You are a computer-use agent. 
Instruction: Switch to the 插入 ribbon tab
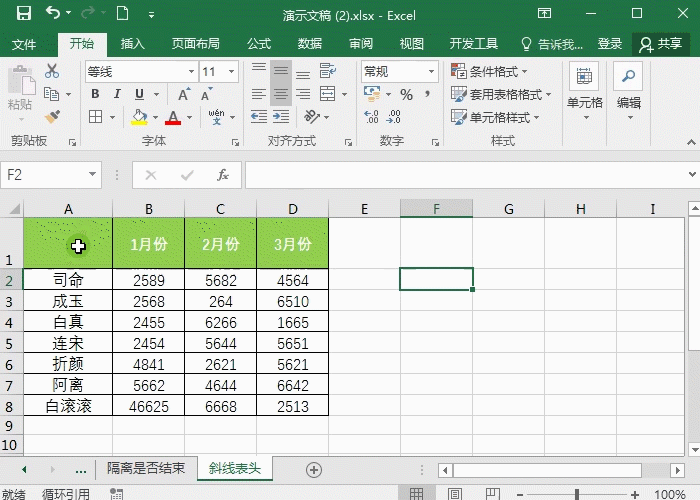click(133, 44)
